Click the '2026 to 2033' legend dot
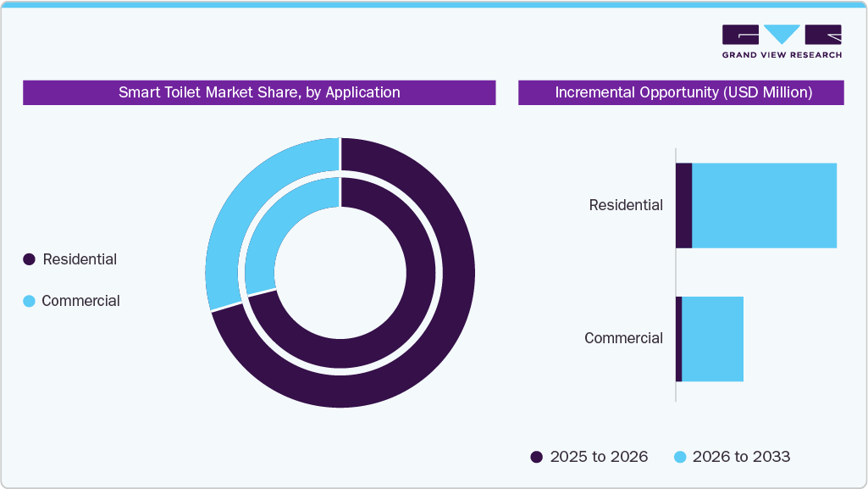The width and height of the screenshot is (868, 489). 680,457
